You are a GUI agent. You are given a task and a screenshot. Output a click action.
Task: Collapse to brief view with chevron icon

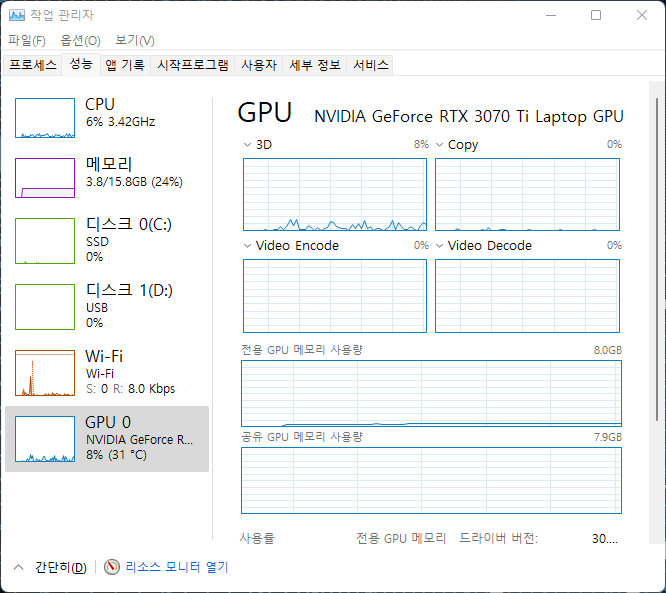[x=18, y=567]
